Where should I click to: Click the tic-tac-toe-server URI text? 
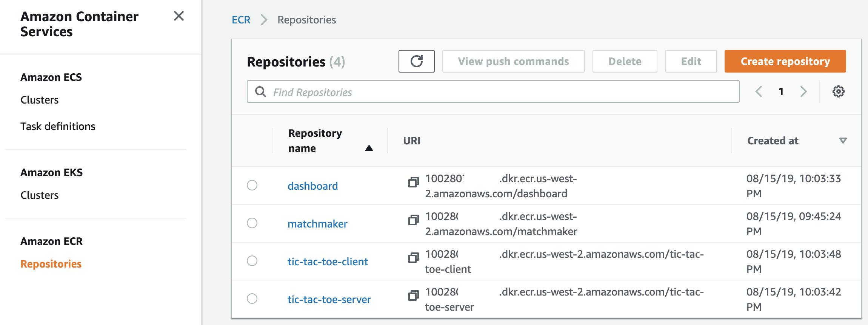[564, 299]
